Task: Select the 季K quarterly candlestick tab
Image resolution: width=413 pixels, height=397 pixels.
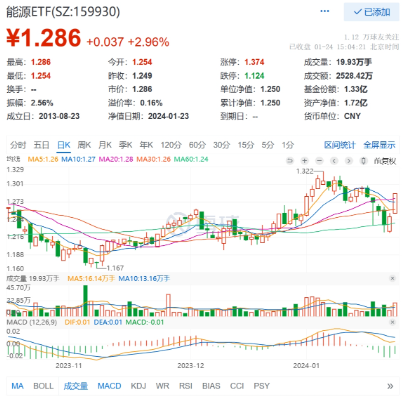Action: tap(126, 145)
